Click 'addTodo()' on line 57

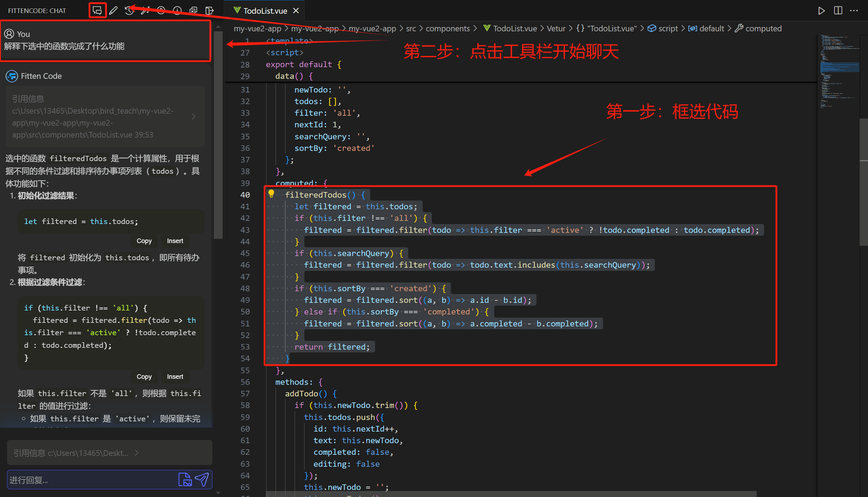click(x=306, y=393)
